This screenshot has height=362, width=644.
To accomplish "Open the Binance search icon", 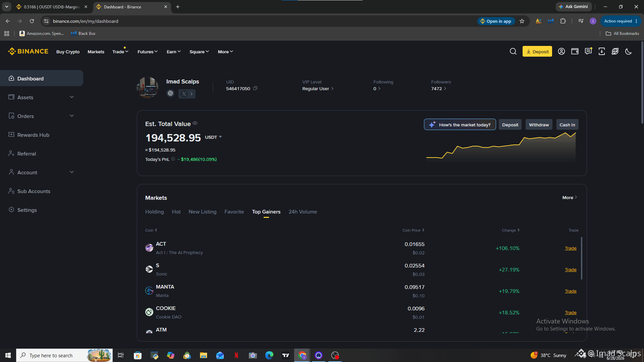I will point(513,51).
